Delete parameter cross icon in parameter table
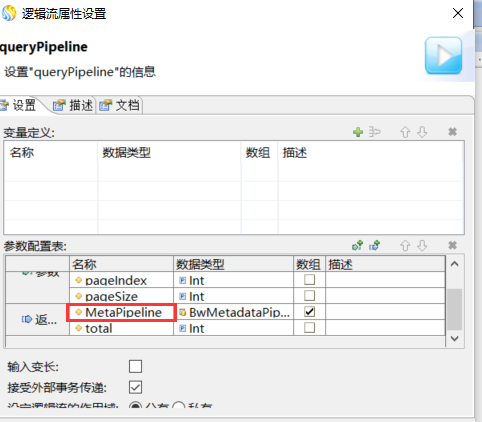482x422 pixels. pyautogui.click(x=452, y=245)
